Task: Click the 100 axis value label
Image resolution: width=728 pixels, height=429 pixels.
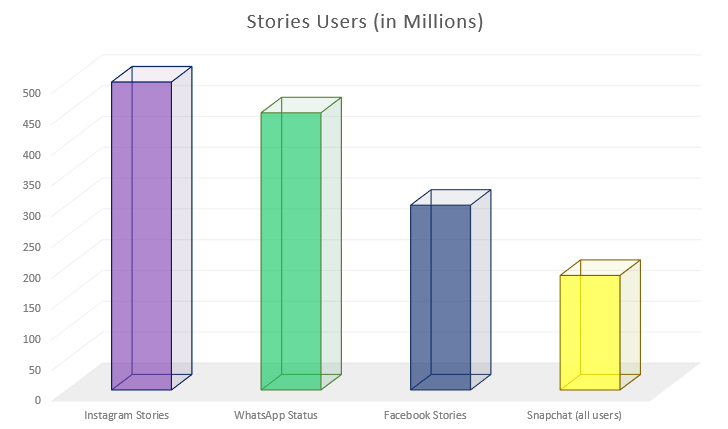Action: click(x=32, y=338)
